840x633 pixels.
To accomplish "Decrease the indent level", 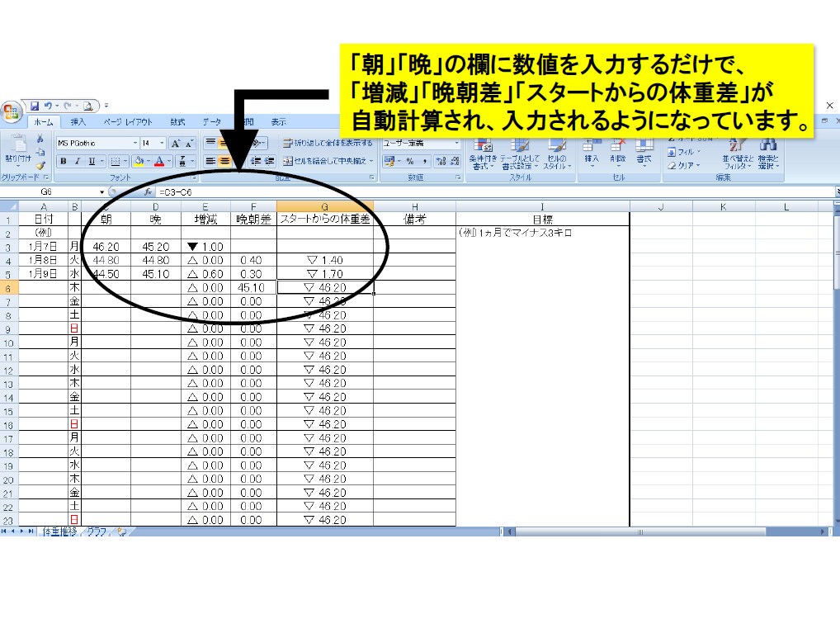I will pos(256,161).
